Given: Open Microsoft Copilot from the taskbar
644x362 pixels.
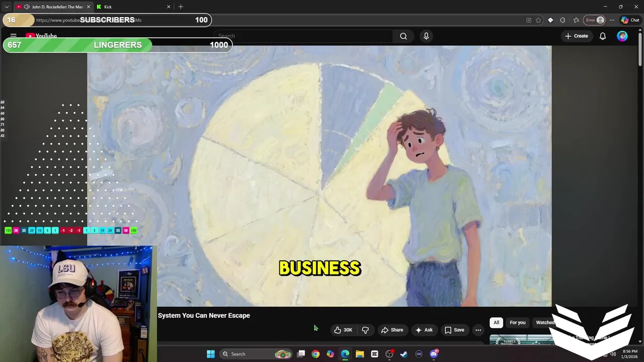Looking at the screenshot, I should 330,354.
